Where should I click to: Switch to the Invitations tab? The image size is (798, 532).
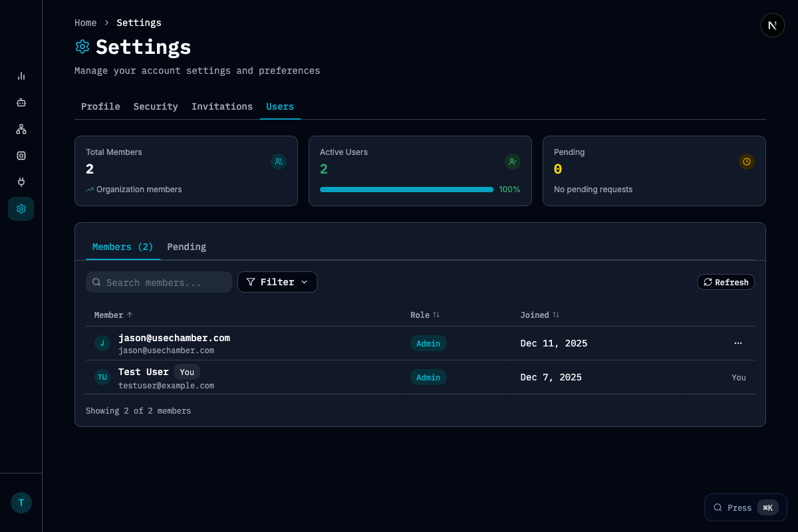[x=222, y=106]
